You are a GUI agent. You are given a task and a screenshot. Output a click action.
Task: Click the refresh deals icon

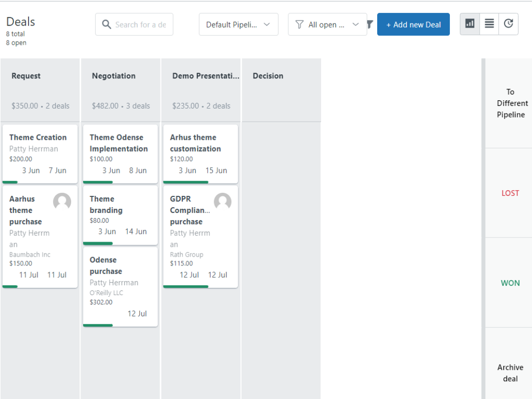508,24
